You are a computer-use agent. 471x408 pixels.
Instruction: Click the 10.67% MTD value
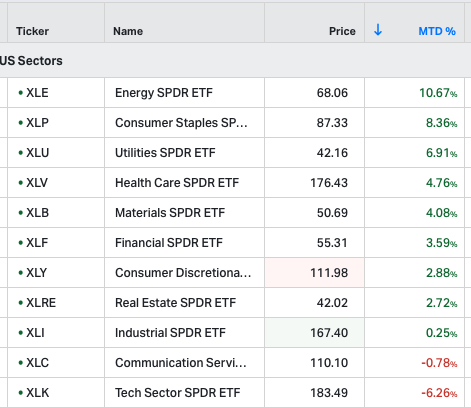point(438,93)
